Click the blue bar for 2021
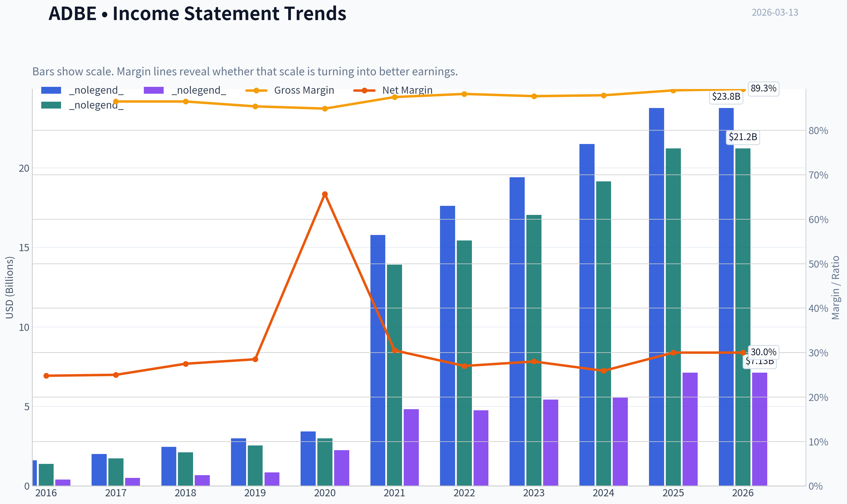847x504 pixels. point(378,360)
